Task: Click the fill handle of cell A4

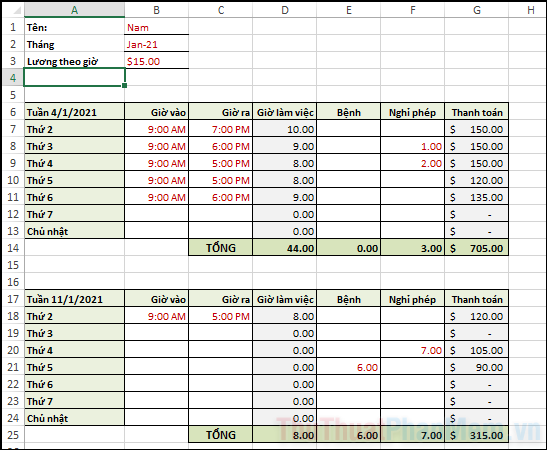Action: coord(125,85)
